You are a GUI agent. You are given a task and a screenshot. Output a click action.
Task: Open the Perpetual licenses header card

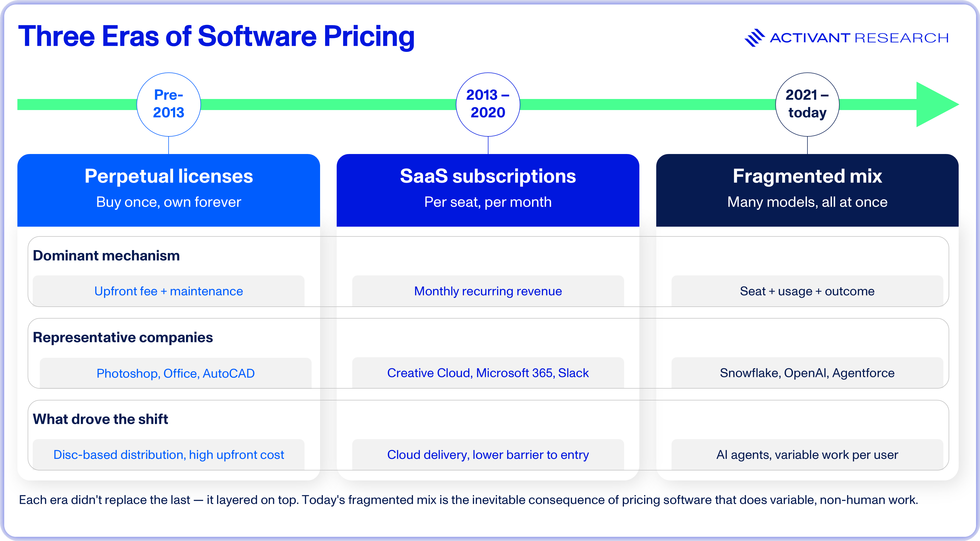[x=169, y=190]
